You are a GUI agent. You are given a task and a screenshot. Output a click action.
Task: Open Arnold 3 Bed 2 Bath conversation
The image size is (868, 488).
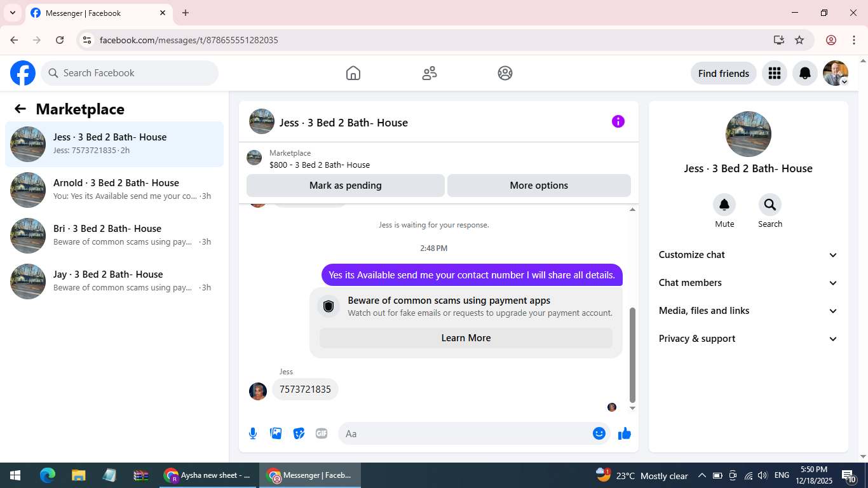(114, 190)
